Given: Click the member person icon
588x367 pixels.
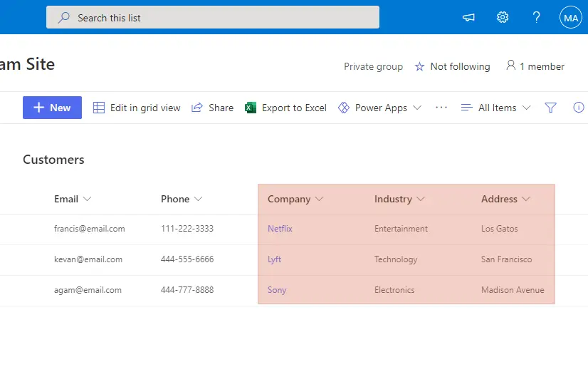Looking at the screenshot, I should 510,66.
